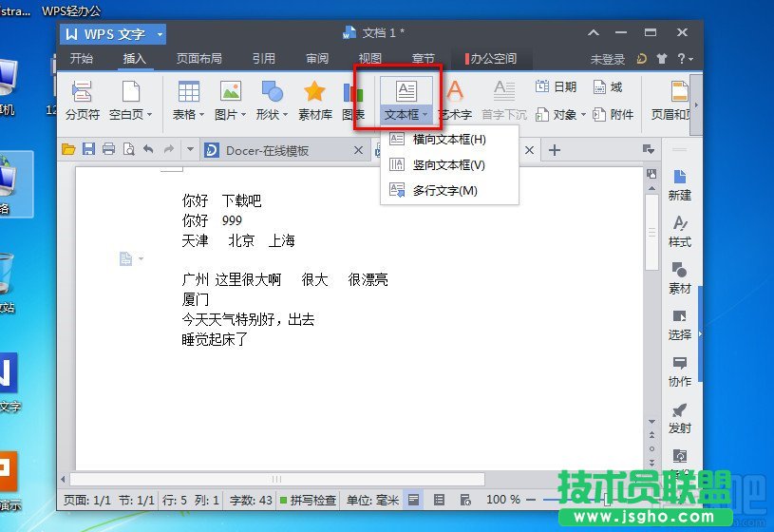
Task: Switch to web layout view in status bar
Action: (465, 500)
